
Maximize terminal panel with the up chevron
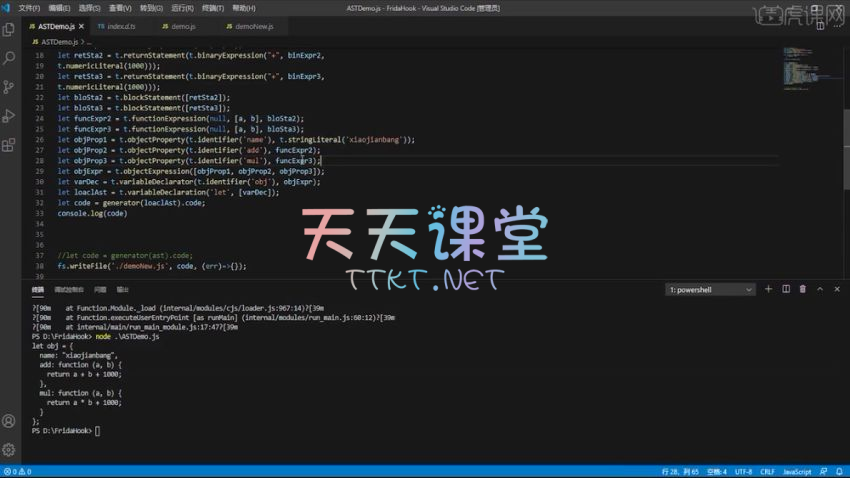[820, 289]
